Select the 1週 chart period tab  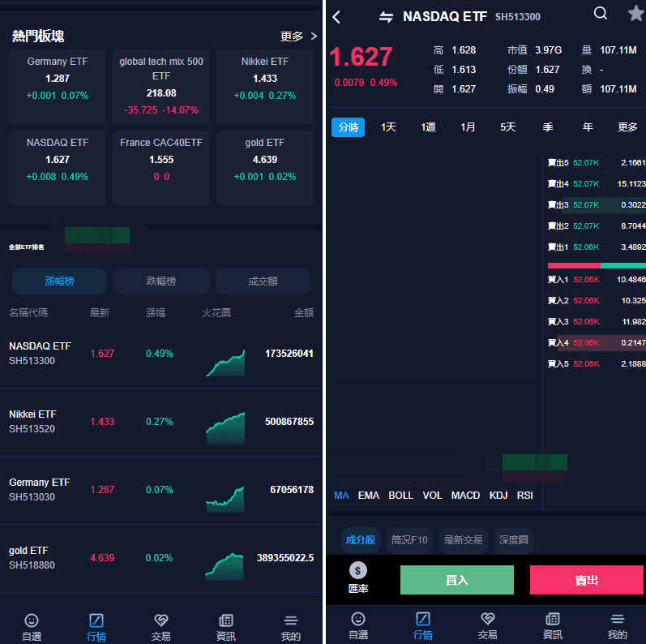click(428, 127)
